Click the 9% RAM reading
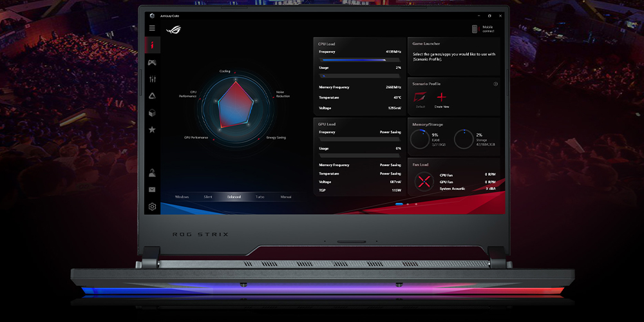The width and height of the screenshot is (644, 322). pos(435,135)
